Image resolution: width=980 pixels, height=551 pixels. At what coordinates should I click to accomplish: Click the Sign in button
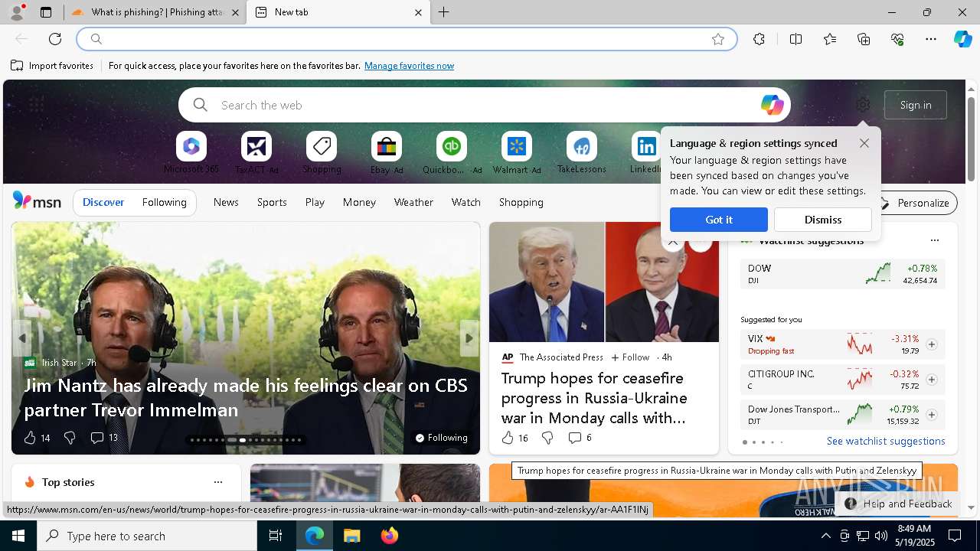pyautogui.click(x=916, y=105)
